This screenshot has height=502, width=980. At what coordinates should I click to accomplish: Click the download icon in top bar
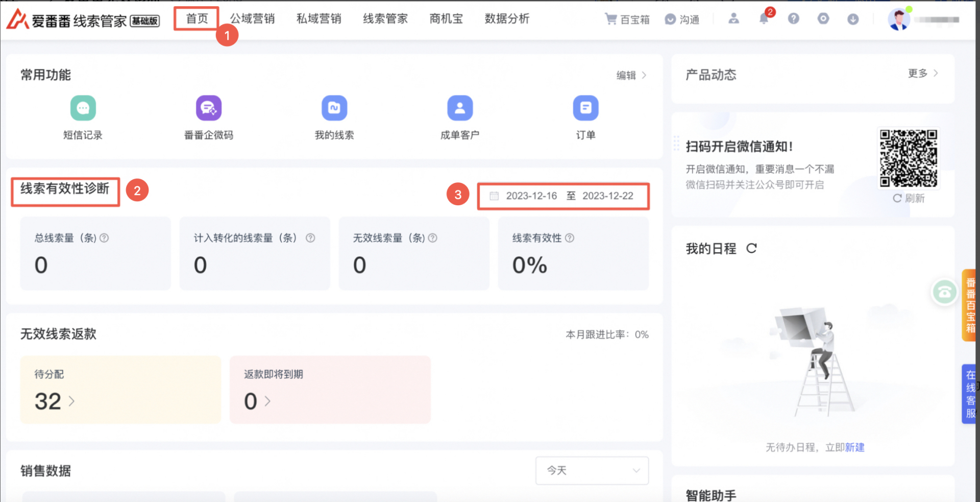tap(853, 19)
